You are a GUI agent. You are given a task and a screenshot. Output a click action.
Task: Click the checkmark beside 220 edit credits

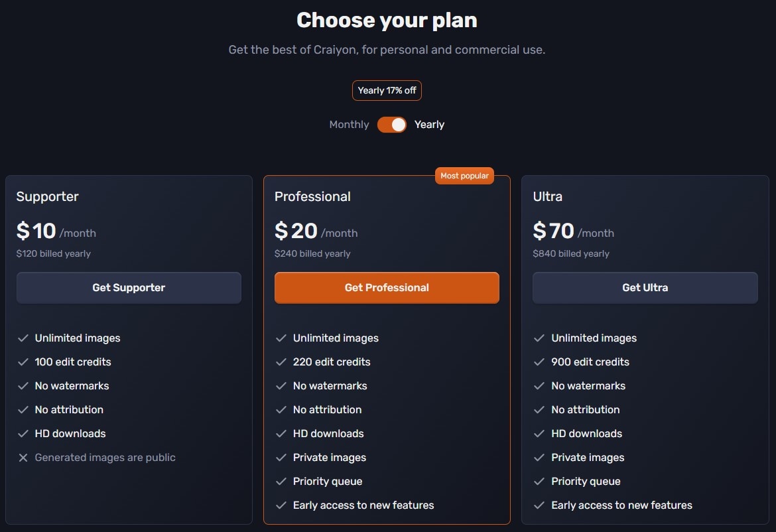(281, 362)
